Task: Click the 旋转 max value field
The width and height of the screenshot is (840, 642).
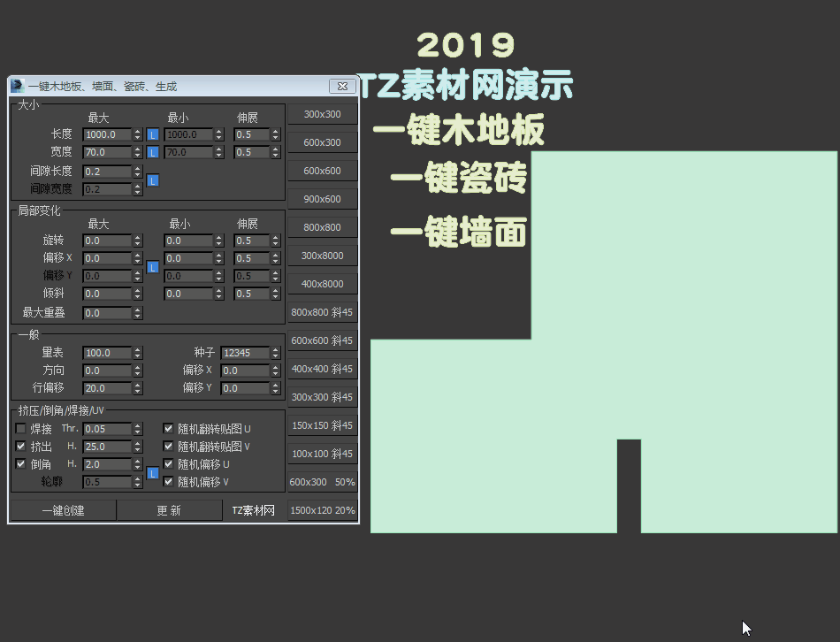Action: point(108,241)
